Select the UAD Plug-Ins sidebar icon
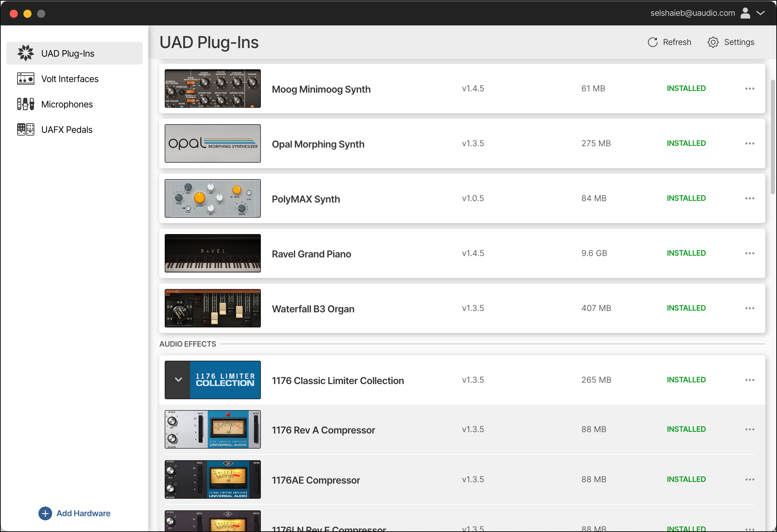Screen dimensions: 777x532 click(x=26, y=53)
